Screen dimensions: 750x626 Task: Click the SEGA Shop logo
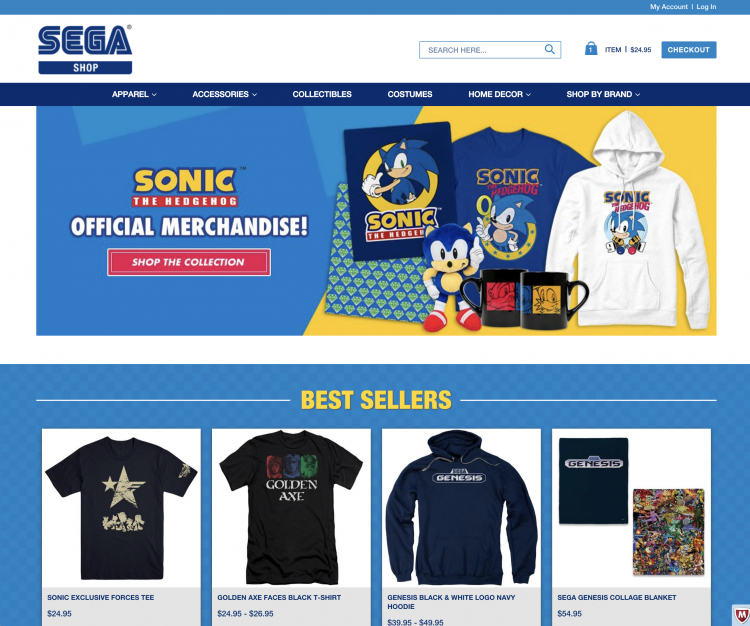pyautogui.click(x=85, y=50)
